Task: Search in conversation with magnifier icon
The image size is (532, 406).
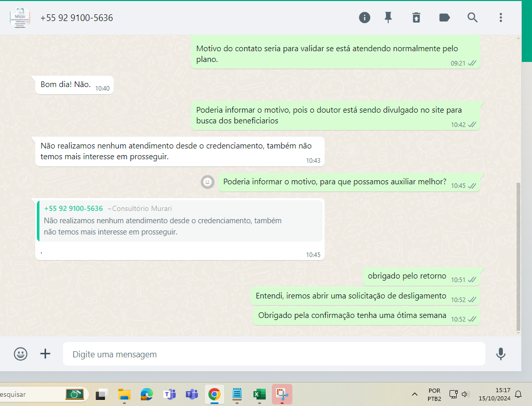Action: pyautogui.click(x=472, y=17)
